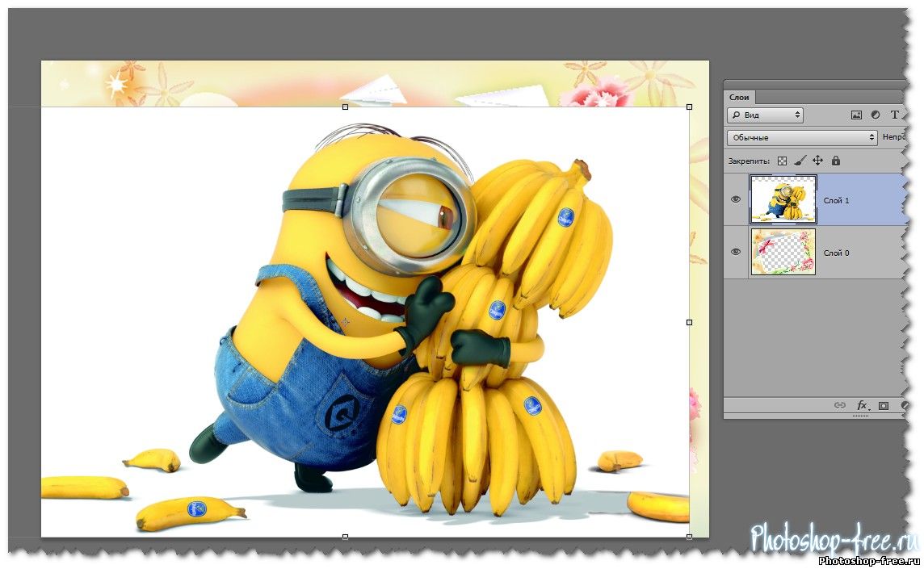This screenshot has width=924, height=569.
Task: Select the Слой 0 layer name
Action: coord(836,253)
